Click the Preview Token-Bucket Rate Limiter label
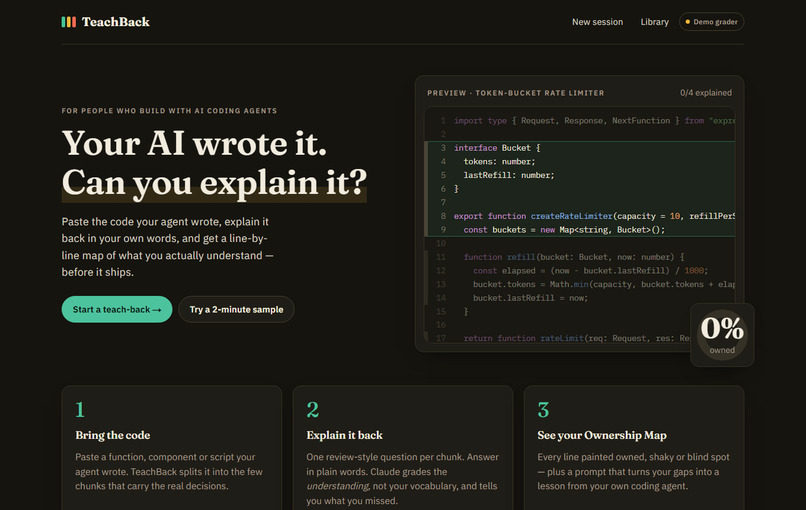The image size is (806, 510). click(x=516, y=93)
